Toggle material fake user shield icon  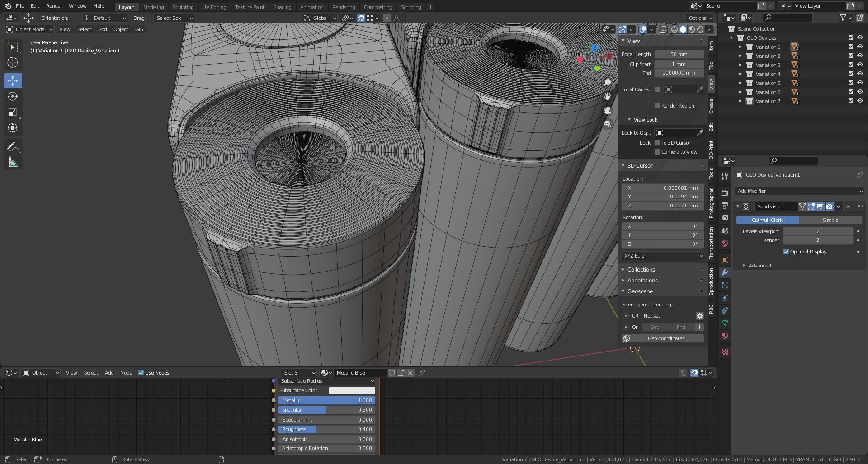pyautogui.click(x=392, y=373)
